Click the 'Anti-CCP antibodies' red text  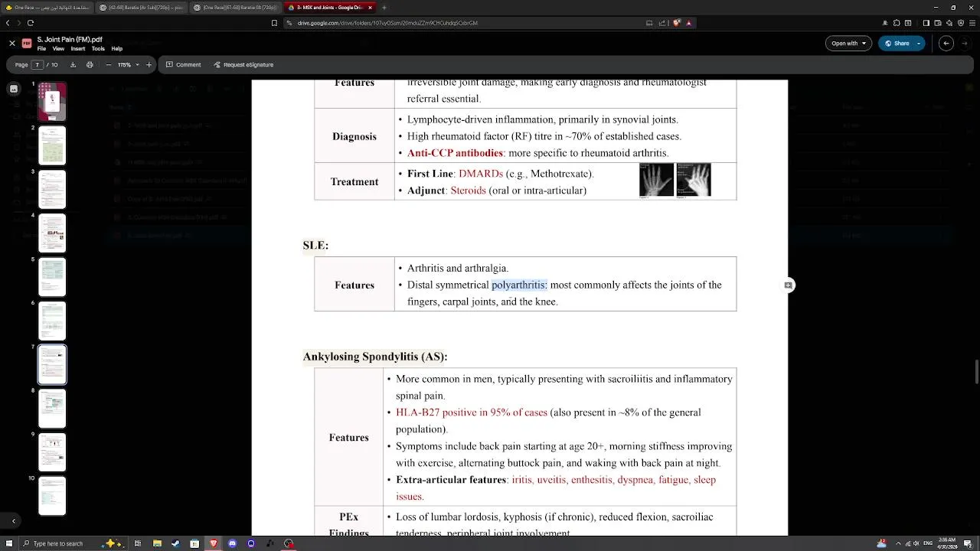[455, 153]
